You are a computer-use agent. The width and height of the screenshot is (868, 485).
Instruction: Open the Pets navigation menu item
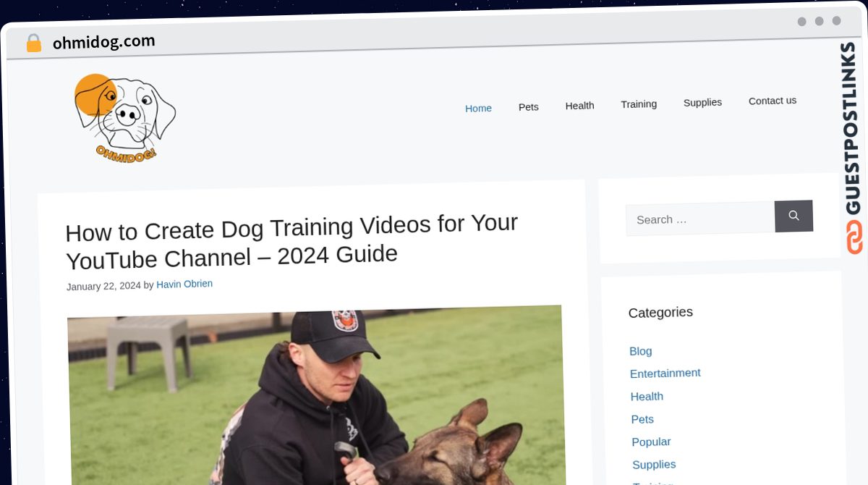point(529,106)
